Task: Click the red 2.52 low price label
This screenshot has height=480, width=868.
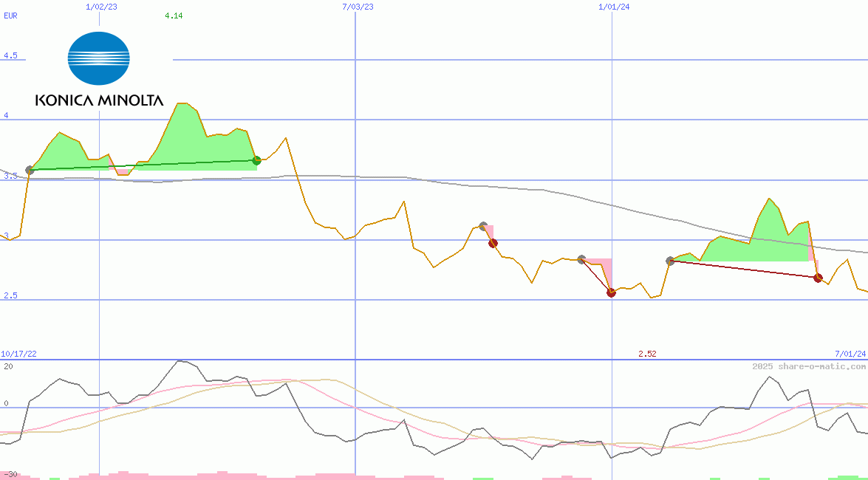Action: 647,354
